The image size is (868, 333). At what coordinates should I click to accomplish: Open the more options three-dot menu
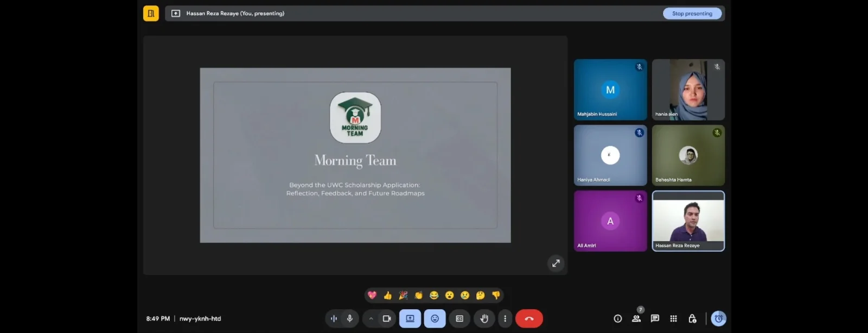click(x=505, y=319)
